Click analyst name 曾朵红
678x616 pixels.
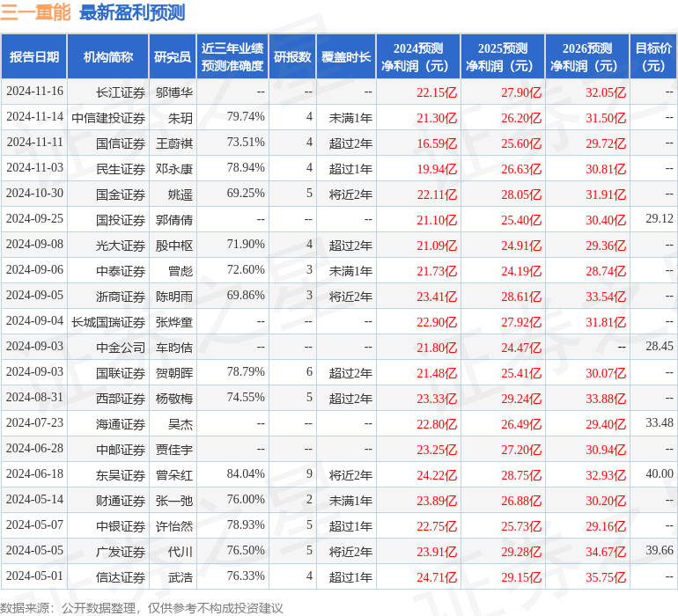click(x=174, y=475)
